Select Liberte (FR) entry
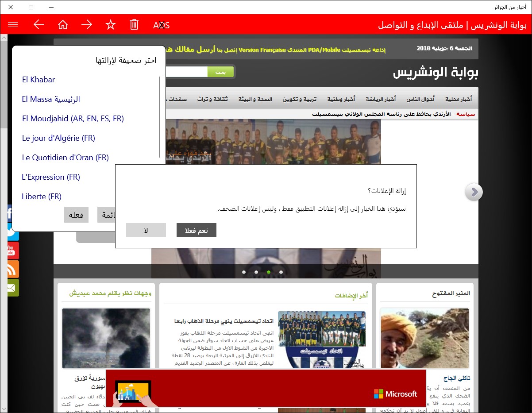 click(42, 197)
